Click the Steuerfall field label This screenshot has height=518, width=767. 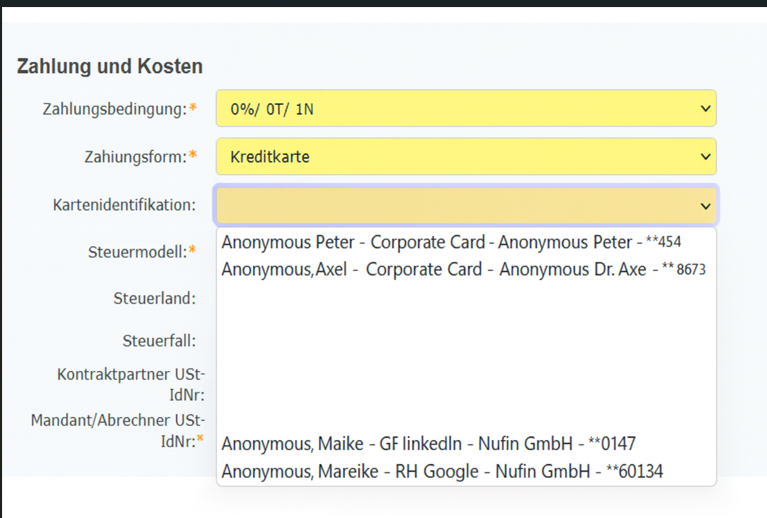(158, 341)
